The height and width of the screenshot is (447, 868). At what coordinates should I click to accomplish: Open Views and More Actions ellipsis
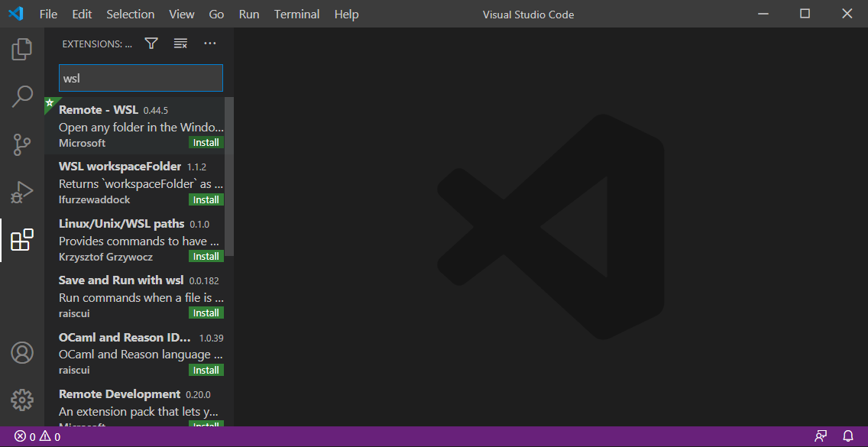click(x=210, y=44)
